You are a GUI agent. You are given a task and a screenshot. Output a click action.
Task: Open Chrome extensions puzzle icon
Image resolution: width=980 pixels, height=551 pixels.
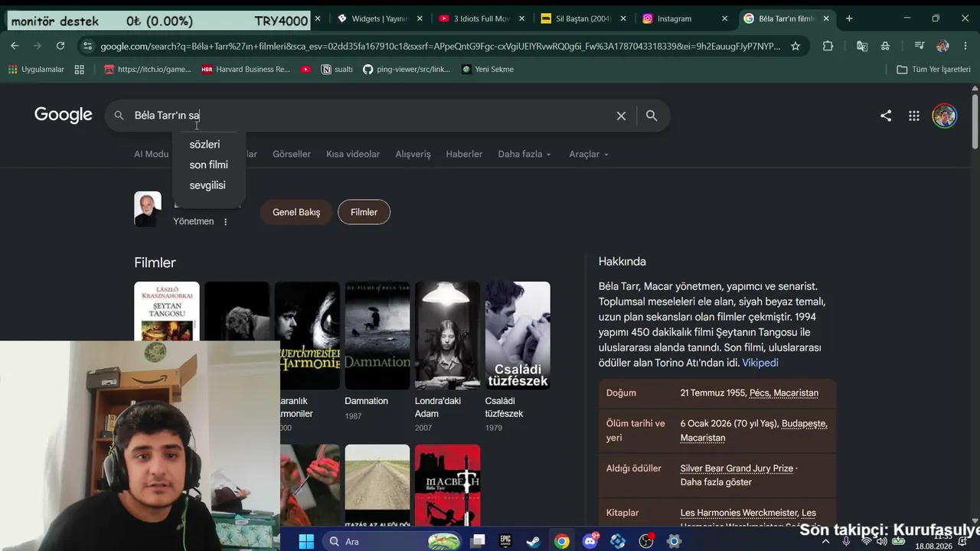(828, 46)
